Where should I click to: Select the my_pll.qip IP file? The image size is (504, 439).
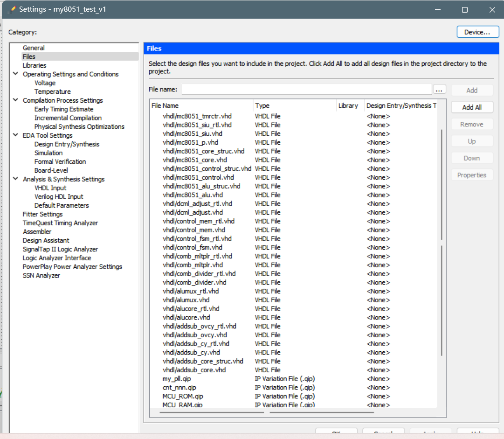176,379
